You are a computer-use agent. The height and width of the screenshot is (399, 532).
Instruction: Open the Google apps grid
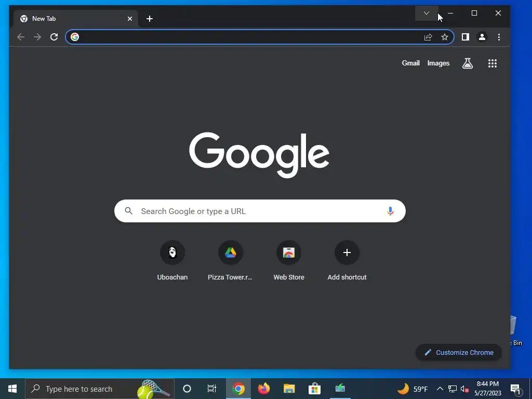pos(493,63)
